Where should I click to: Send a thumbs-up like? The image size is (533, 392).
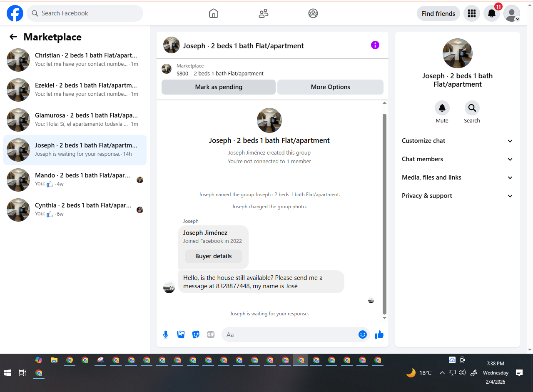tap(379, 335)
